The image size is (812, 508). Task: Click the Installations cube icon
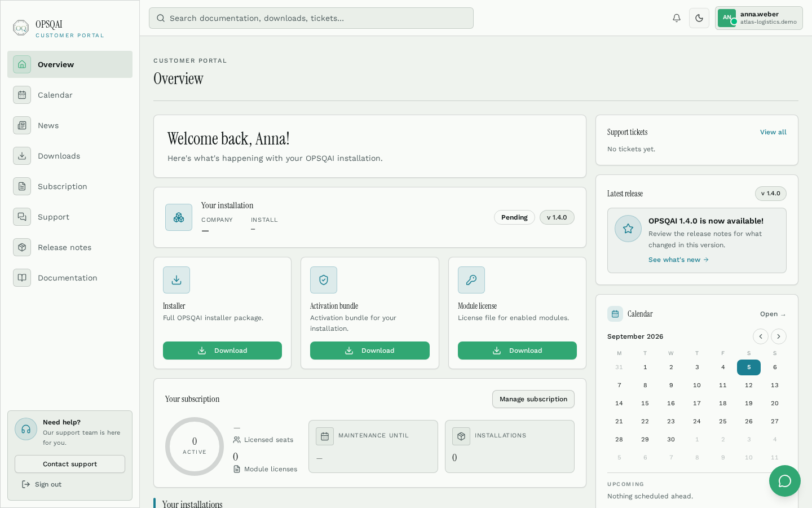coord(461,436)
